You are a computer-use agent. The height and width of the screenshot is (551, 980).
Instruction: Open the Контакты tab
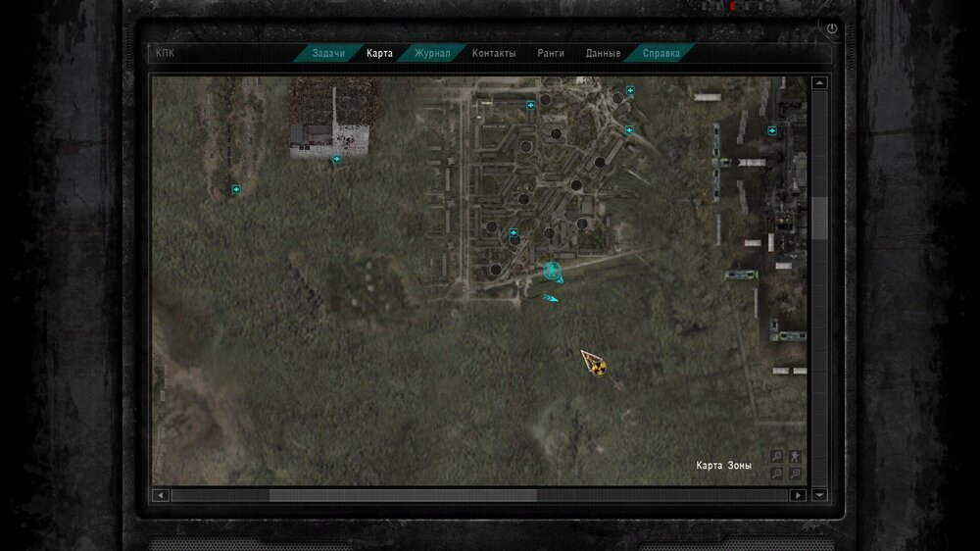(494, 53)
